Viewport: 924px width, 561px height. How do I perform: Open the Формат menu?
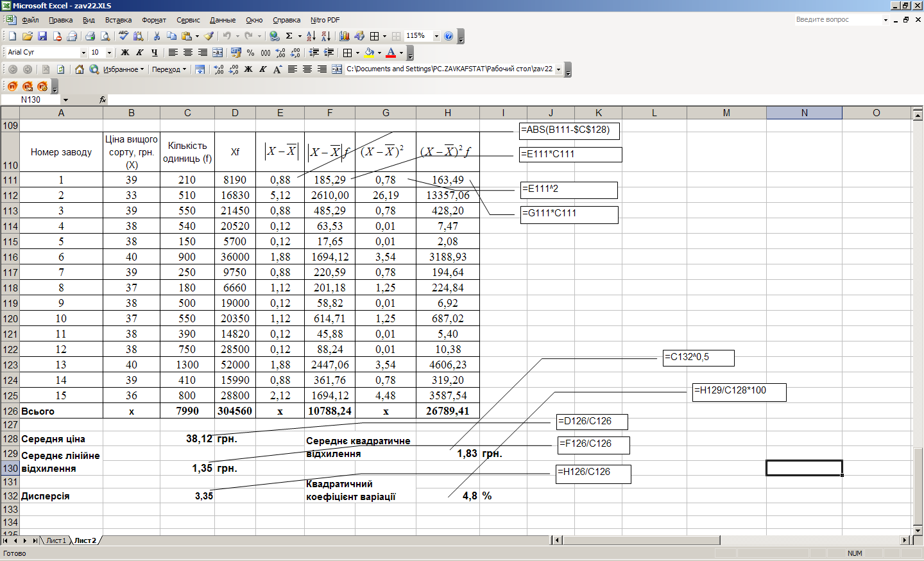point(154,20)
